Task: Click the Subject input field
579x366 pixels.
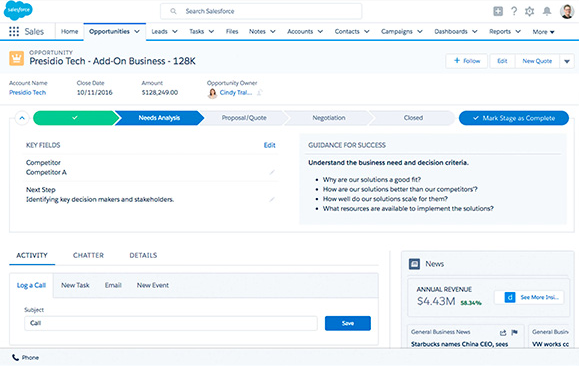Action: point(171,323)
